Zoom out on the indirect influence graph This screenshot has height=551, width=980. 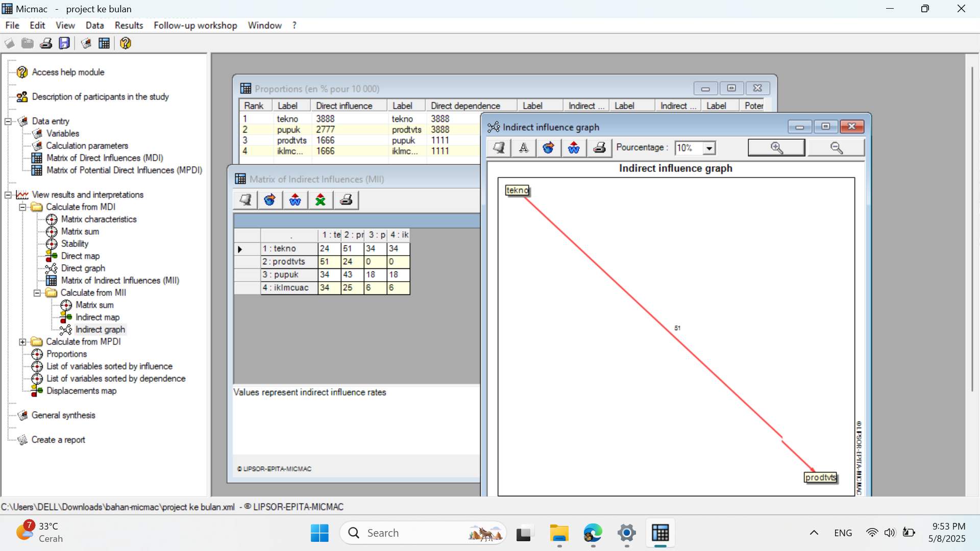tap(836, 148)
